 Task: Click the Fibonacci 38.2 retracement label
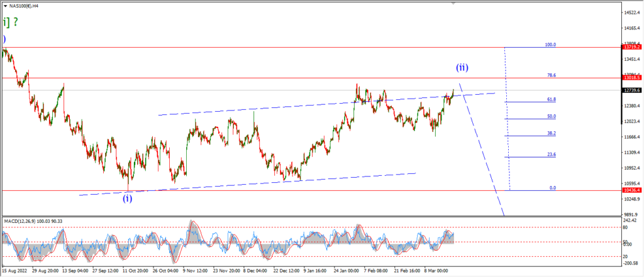coord(552,133)
